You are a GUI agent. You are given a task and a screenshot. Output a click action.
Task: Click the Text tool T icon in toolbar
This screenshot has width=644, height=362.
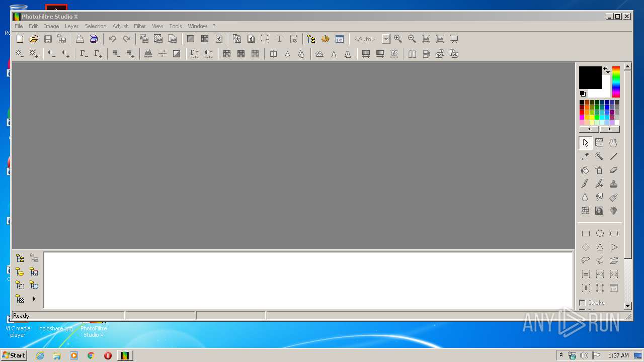[x=279, y=39]
